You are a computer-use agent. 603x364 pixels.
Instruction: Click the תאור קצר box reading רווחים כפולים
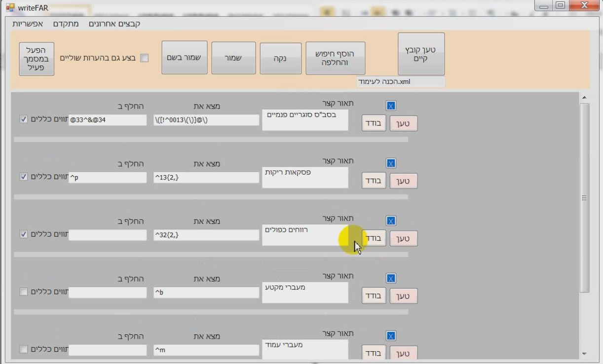coord(305,235)
